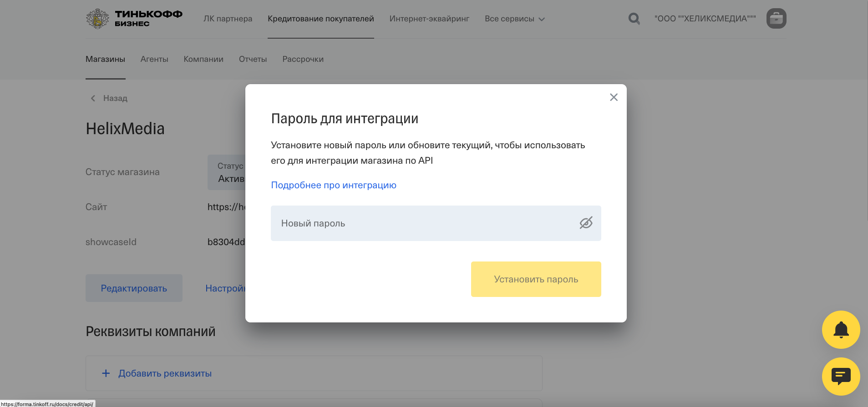Open the Рассрочки tab

(x=303, y=59)
